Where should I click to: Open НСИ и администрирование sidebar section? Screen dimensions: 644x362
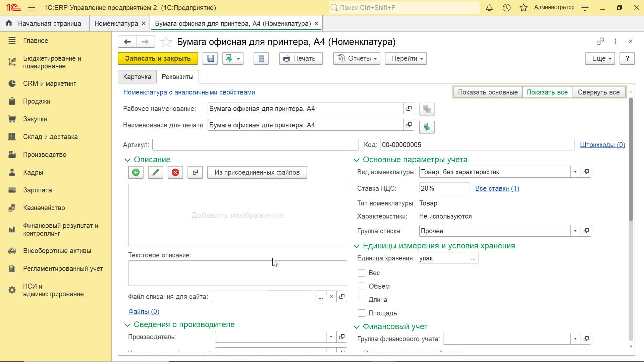(x=53, y=290)
